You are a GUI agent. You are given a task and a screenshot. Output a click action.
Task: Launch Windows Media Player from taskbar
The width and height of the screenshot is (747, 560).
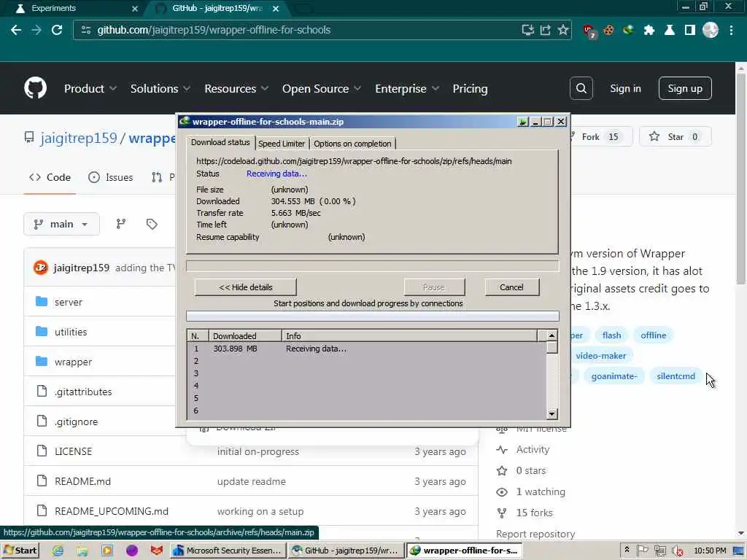(x=107, y=551)
